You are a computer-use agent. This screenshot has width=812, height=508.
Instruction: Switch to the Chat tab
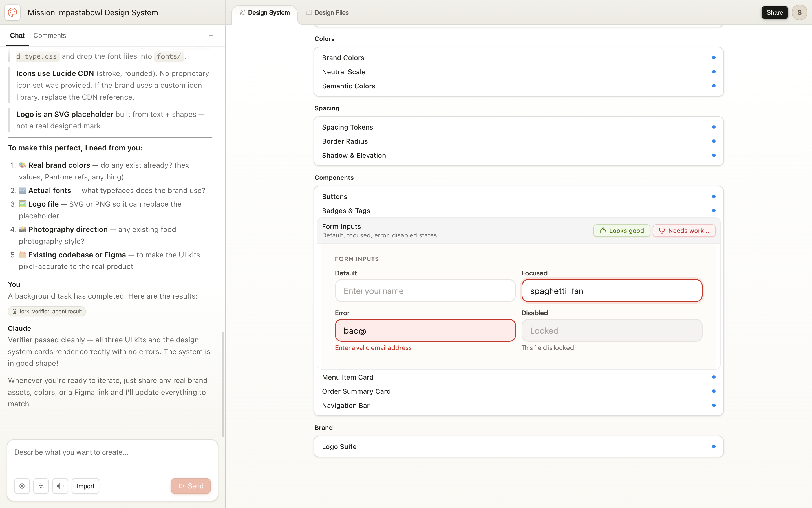tap(17, 36)
